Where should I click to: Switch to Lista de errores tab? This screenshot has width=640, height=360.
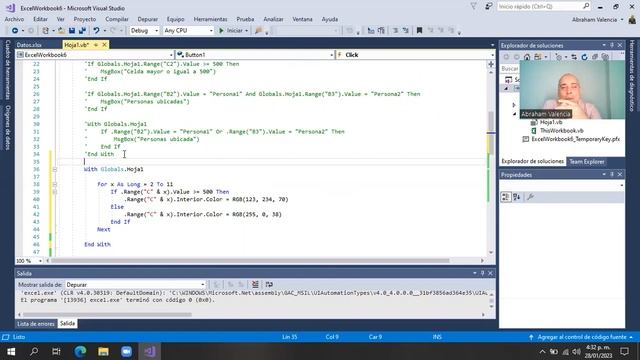36,324
